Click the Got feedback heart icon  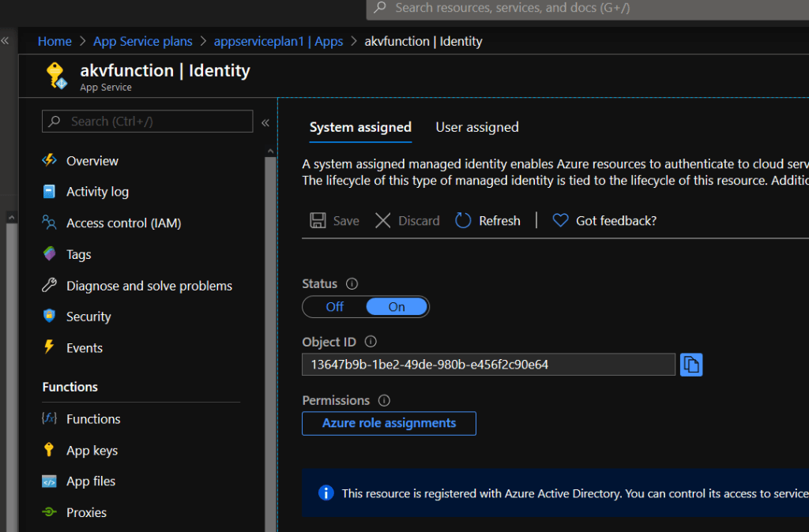[x=560, y=221]
